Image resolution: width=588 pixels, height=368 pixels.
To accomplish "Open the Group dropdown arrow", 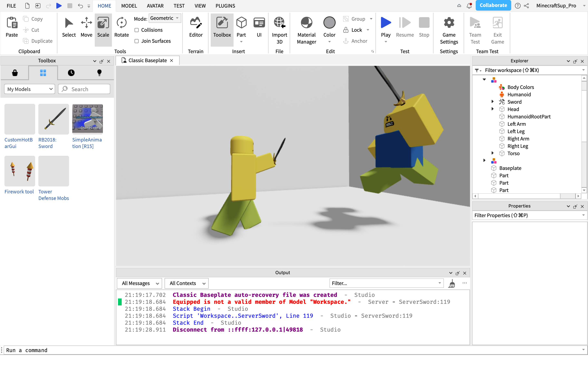I will 371,19.
